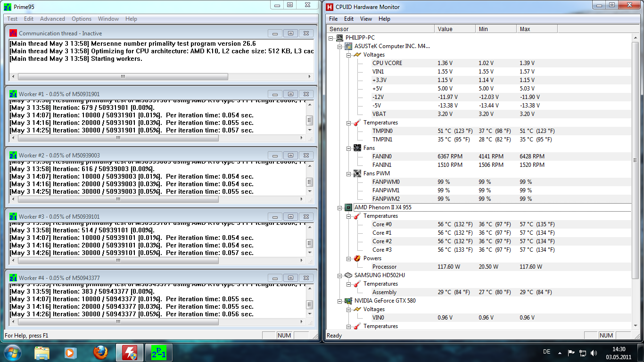The image size is (644, 362).
Task: Click the Communication thread window's title icon
Action: (x=13, y=33)
